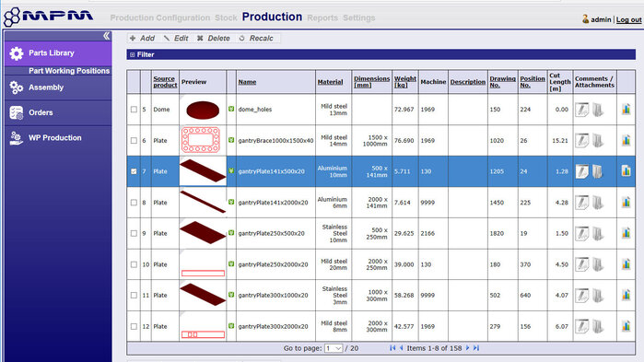Open chart icon for gantryPlate141x2000x20 row
This screenshot has width=644, height=362.
pyautogui.click(x=626, y=202)
